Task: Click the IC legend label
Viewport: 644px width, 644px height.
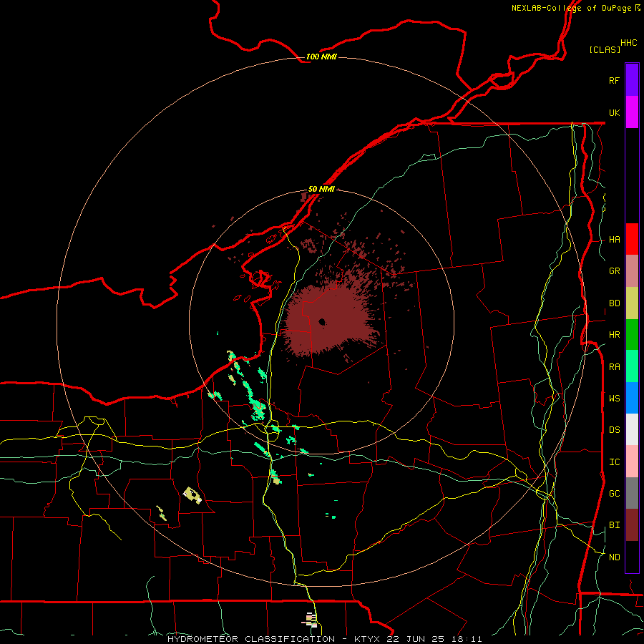Action: [614, 462]
